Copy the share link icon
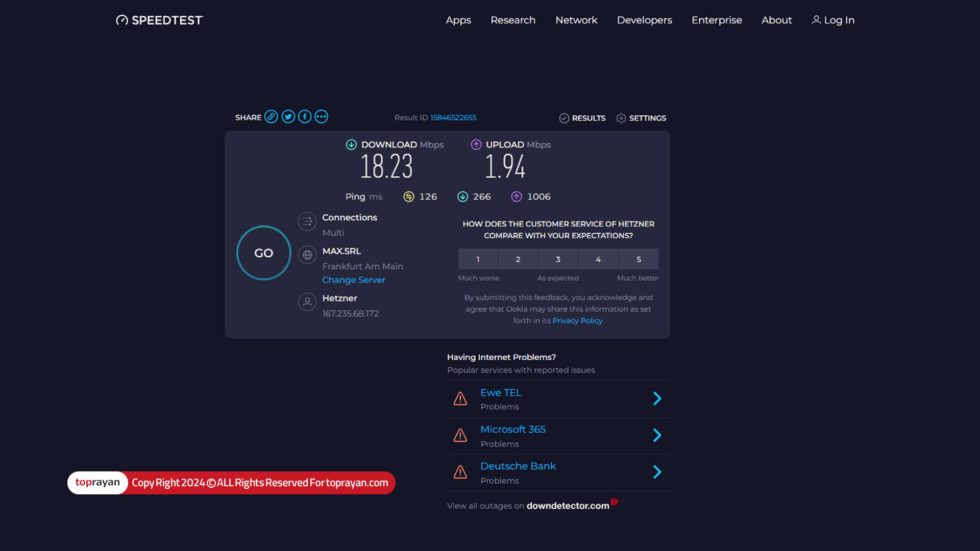The height and width of the screenshot is (551, 980). click(272, 117)
